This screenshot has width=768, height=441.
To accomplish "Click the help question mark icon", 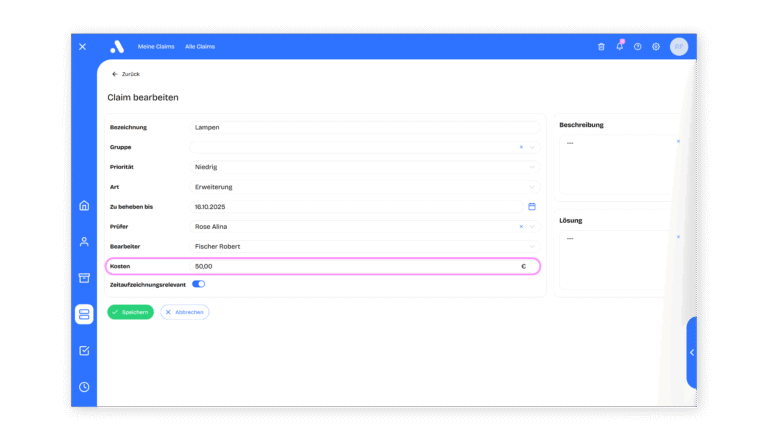I will 637,46.
